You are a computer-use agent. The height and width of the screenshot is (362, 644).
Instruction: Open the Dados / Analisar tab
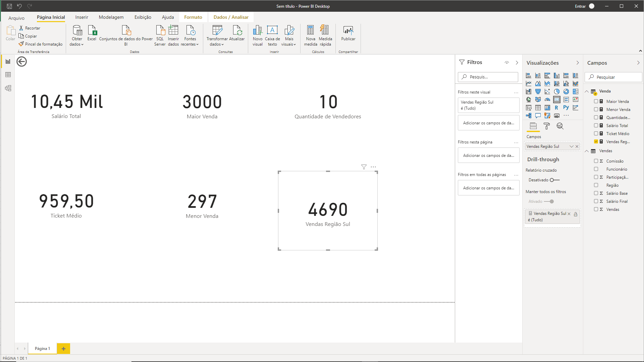pyautogui.click(x=231, y=17)
